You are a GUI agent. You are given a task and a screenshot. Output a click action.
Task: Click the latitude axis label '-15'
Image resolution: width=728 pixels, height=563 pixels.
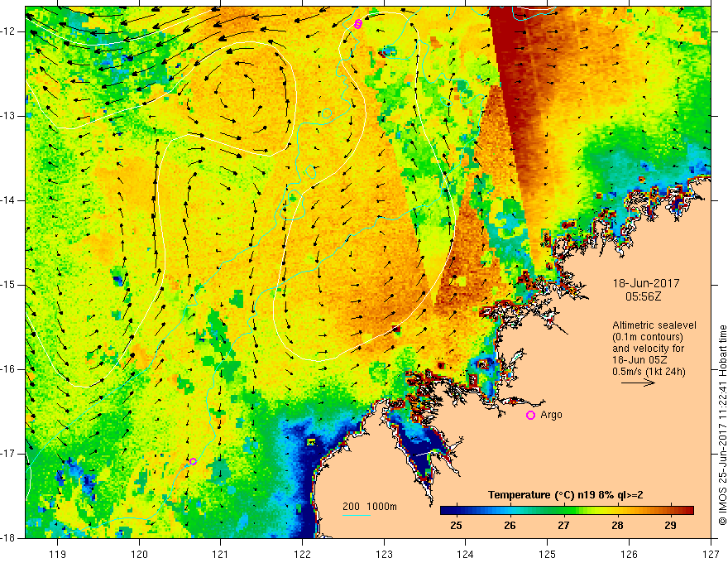point(8,285)
